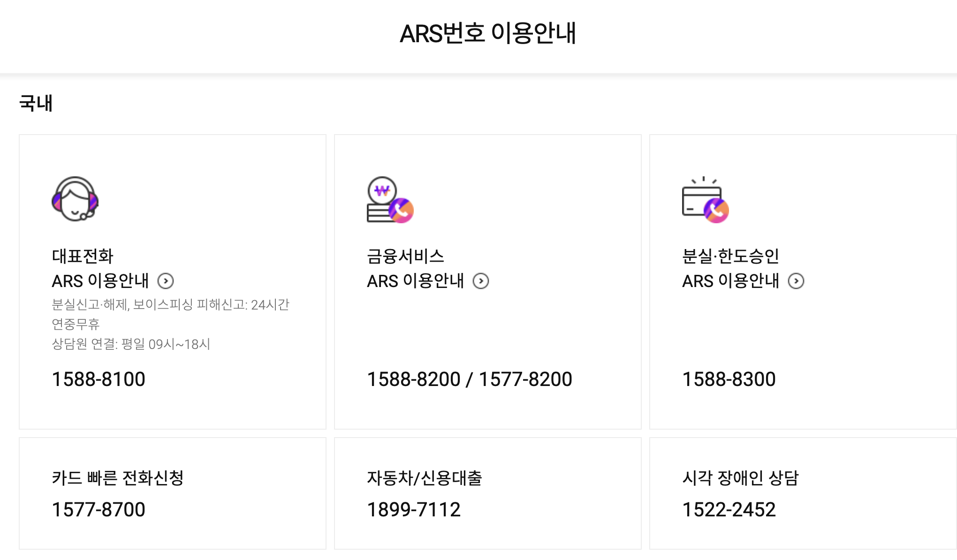The image size is (957, 560).
Task: Click the 1588-8300 phone number
Action: point(729,379)
